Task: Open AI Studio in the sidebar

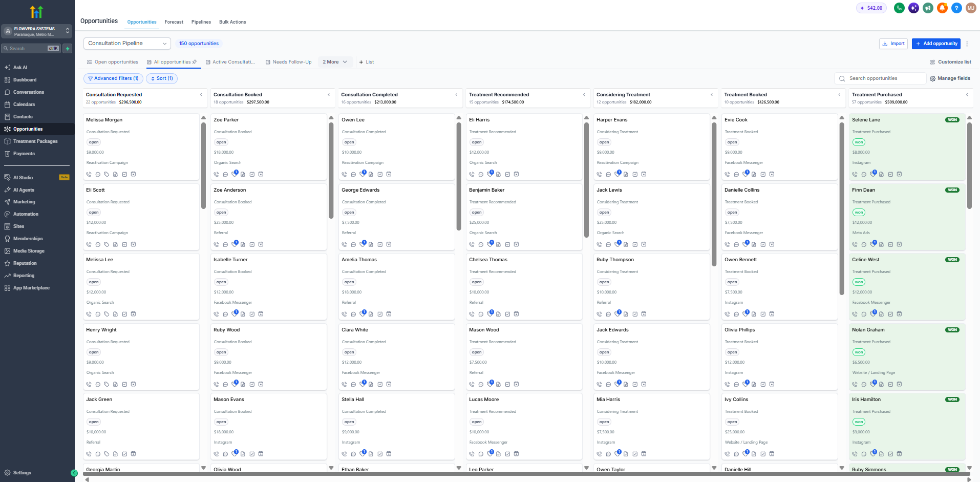Action: click(x=23, y=178)
